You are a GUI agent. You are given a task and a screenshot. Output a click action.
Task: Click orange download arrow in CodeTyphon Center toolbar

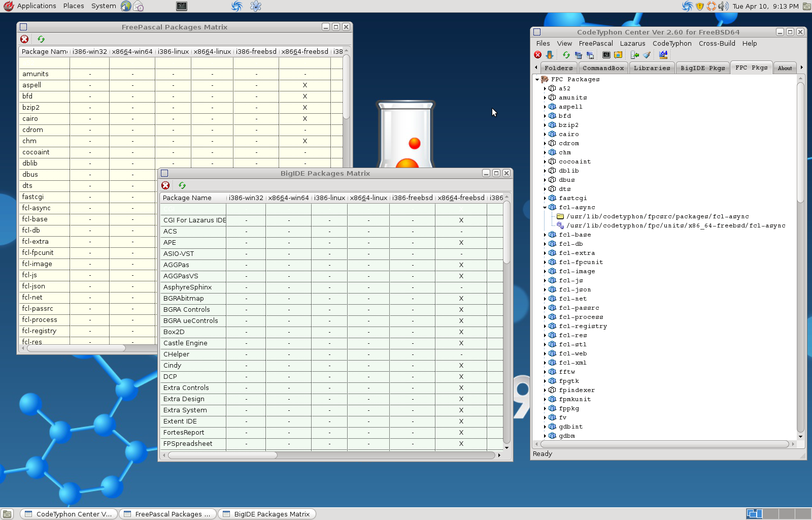[550, 55]
